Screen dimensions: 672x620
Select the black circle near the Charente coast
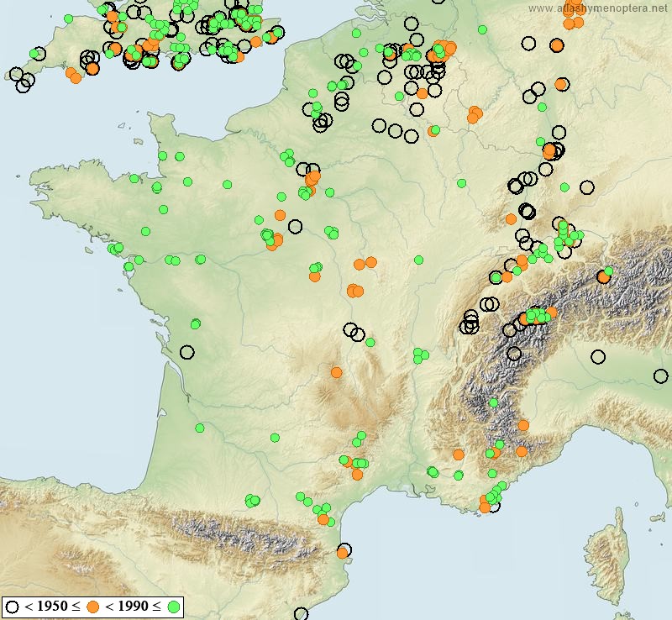pyautogui.click(x=186, y=352)
